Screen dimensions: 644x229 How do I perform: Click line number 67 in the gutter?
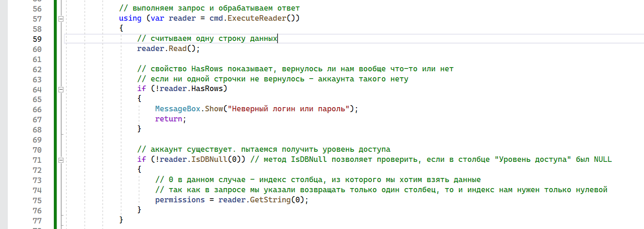click(38, 120)
